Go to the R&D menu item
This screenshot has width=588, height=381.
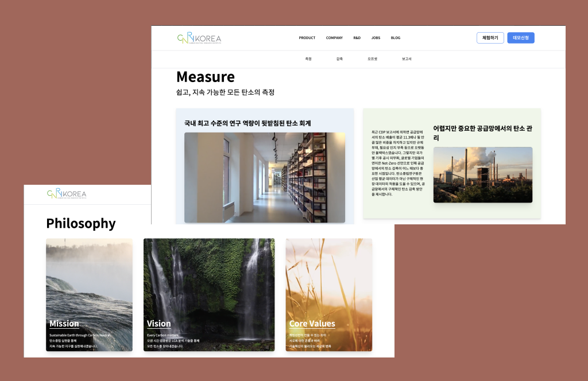click(x=357, y=38)
